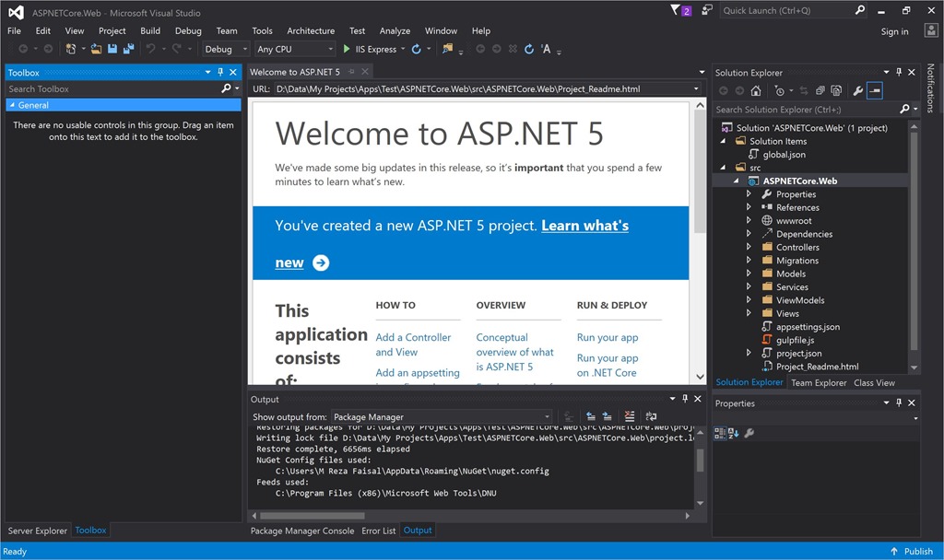Image resolution: width=944 pixels, height=560 pixels.
Task: Click Clear All icon in Output panel
Action: tap(630, 416)
